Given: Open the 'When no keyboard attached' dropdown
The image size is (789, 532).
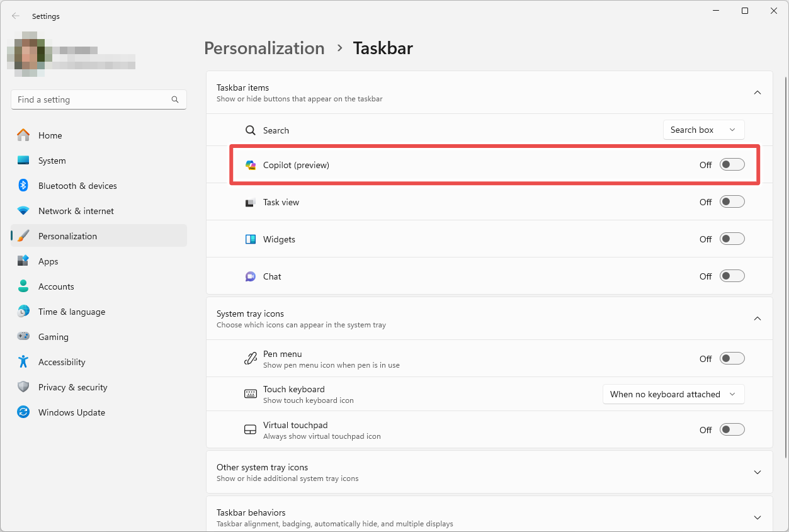Looking at the screenshot, I should pyautogui.click(x=674, y=394).
